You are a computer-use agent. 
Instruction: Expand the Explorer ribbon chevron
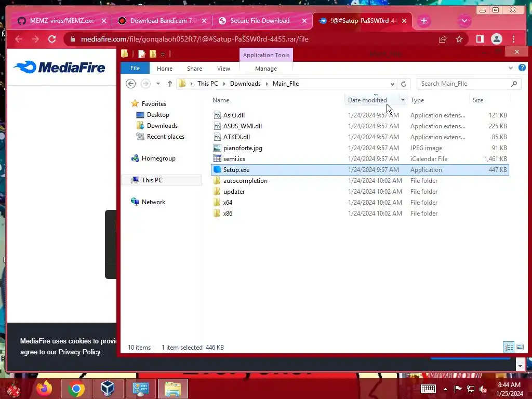coord(511,68)
